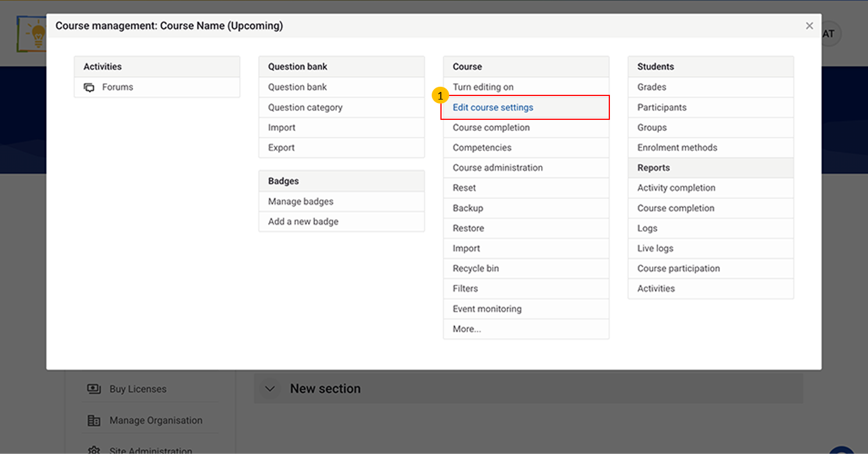Open Buy Licenses in background sidebar
The height and width of the screenshot is (454, 868).
coord(138,389)
